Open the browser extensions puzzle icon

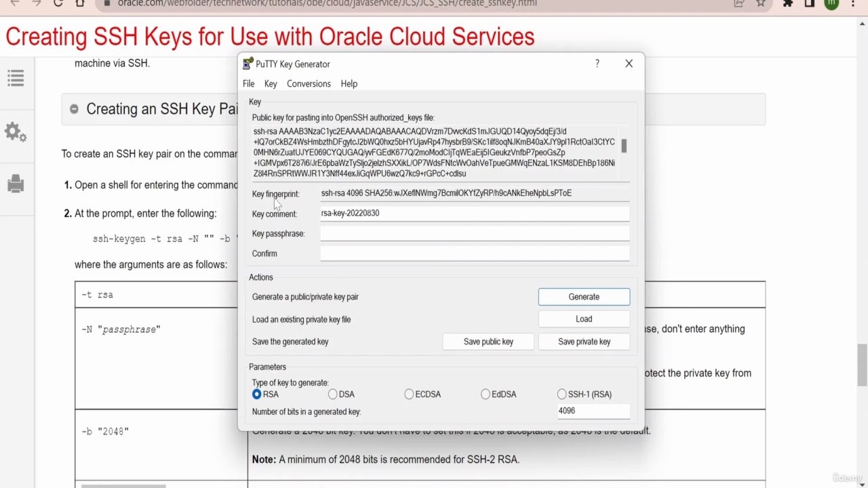tap(788, 3)
